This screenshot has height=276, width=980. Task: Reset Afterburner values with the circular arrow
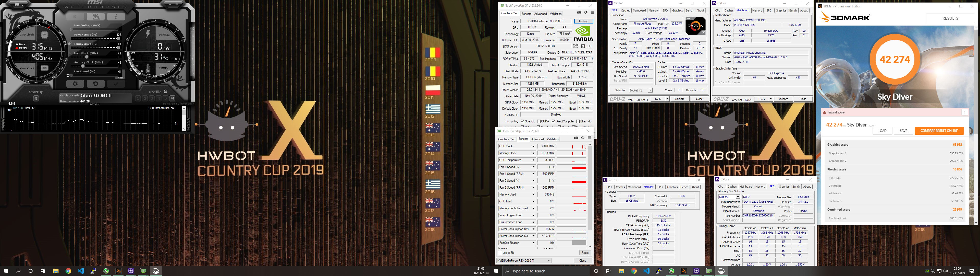pyautogui.click(x=95, y=84)
